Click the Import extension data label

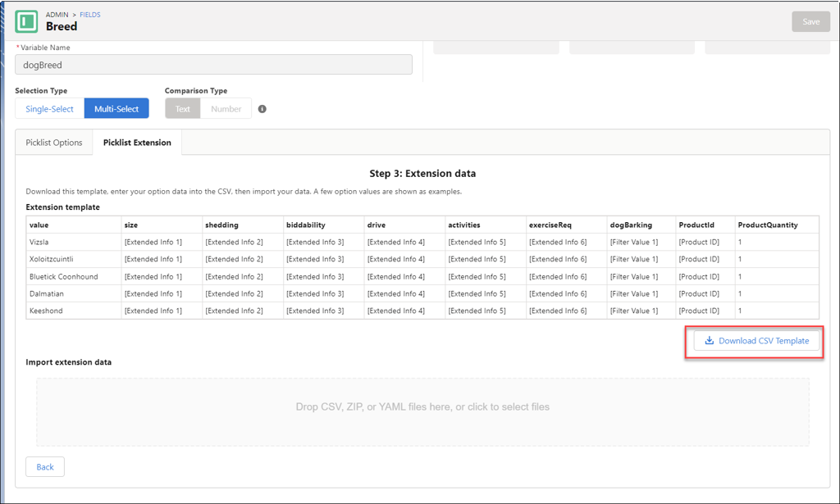69,362
